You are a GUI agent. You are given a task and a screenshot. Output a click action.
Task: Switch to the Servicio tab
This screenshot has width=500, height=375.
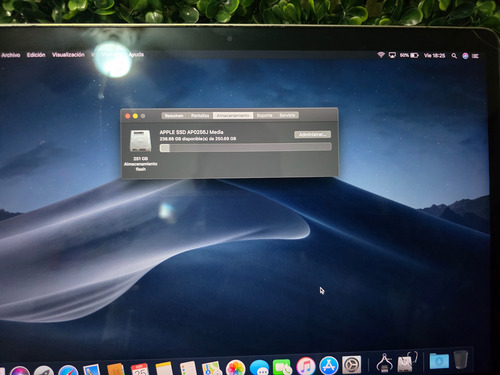[287, 115]
